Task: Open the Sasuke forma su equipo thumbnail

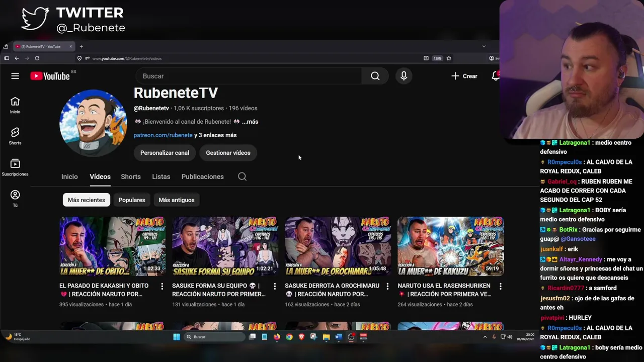Action: (225, 246)
